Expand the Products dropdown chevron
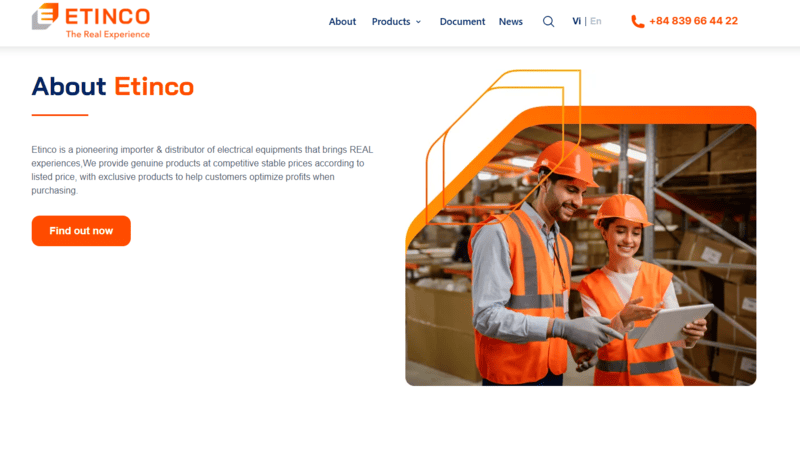Viewport: 800px width, 455px height. coord(418,22)
